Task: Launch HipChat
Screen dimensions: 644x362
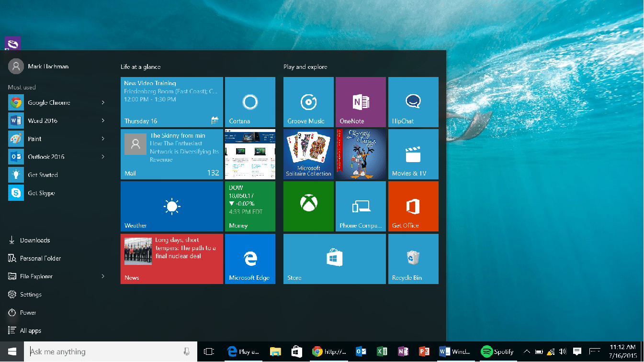Action: point(413,102)
